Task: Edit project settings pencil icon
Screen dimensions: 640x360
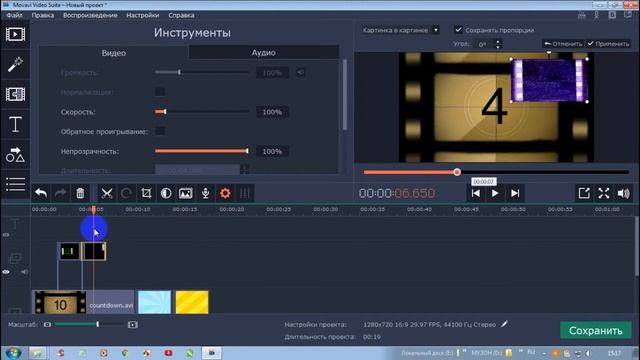Action: point(504,324)
